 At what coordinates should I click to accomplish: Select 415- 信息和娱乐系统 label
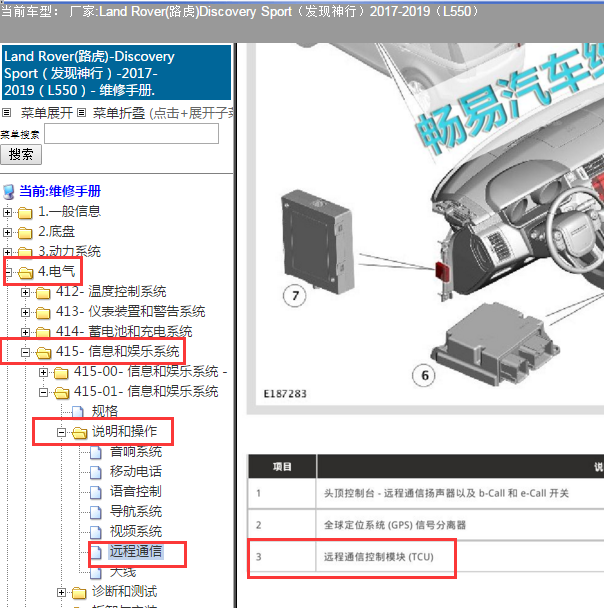pos(117,351)
